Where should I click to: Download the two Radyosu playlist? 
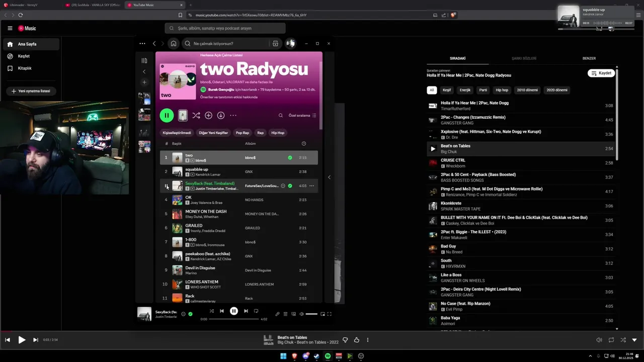tap(220, 115)
